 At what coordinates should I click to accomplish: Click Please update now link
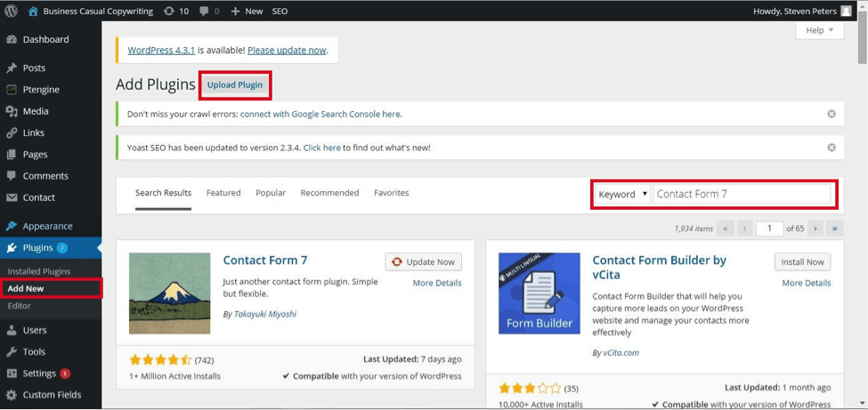click(x=287, y=50)
